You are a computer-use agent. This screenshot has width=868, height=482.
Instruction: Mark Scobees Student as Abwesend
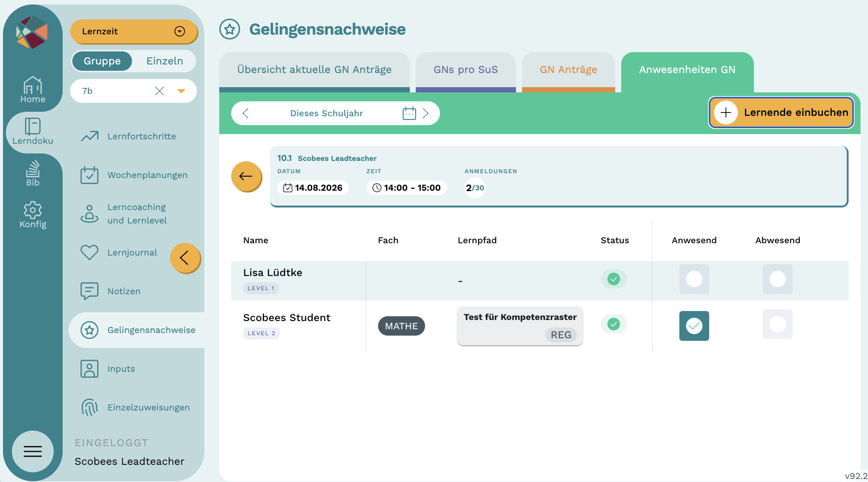click(778, 324)
